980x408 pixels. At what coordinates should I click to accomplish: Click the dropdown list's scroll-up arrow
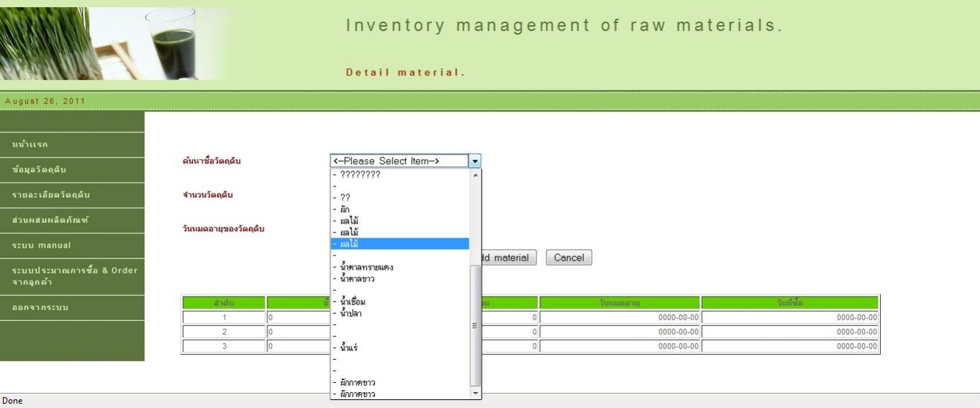pyautogui.click(x=475, y=175)
